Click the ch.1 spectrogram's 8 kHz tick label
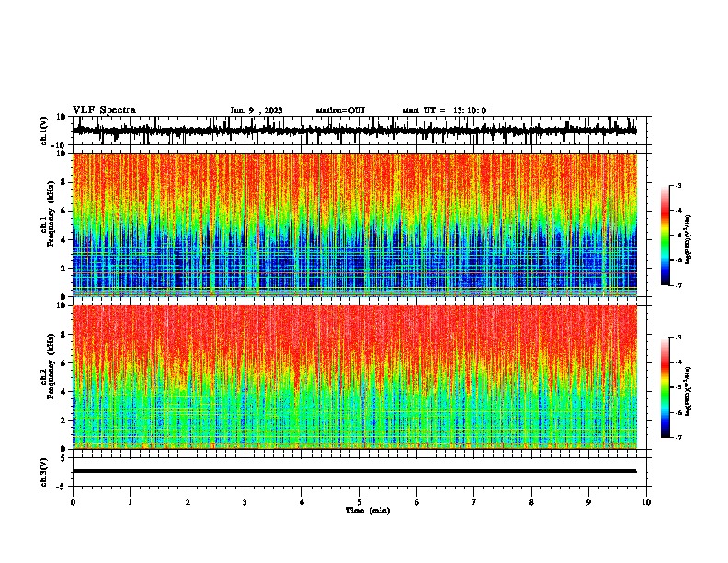Image resolution: width=728 pixels, height=563 pixels. click(x=63, y=182)
